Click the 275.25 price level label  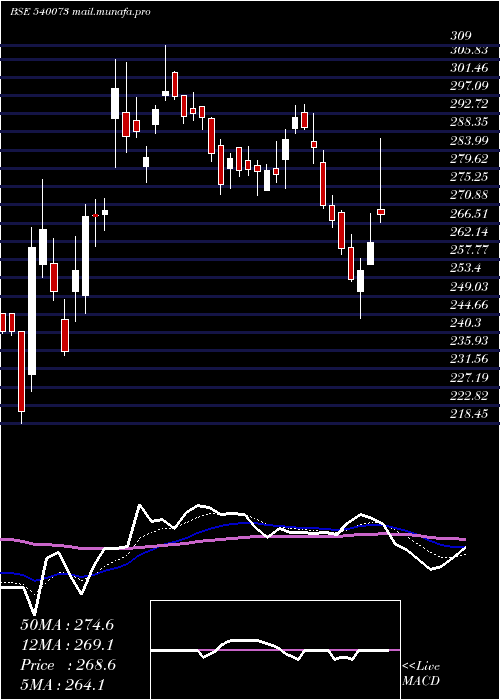tap(469, 177)
